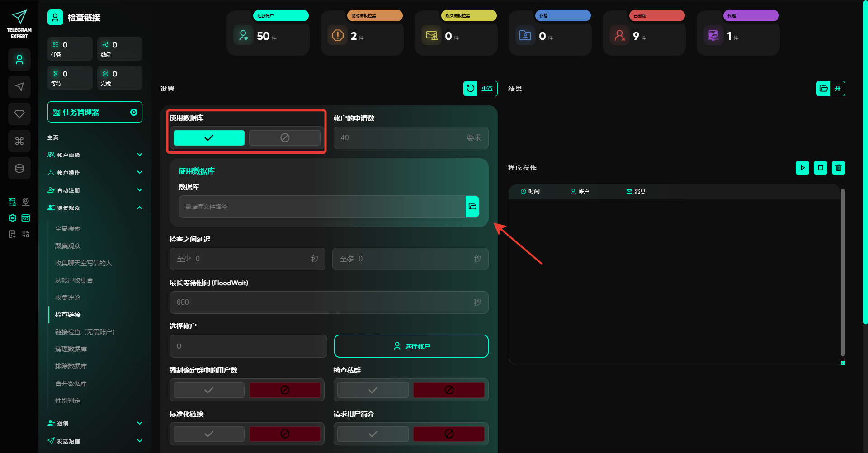The width and height of the screenshot is (868, 453).
Task: Stop the program with the square button
Action: 820,168
